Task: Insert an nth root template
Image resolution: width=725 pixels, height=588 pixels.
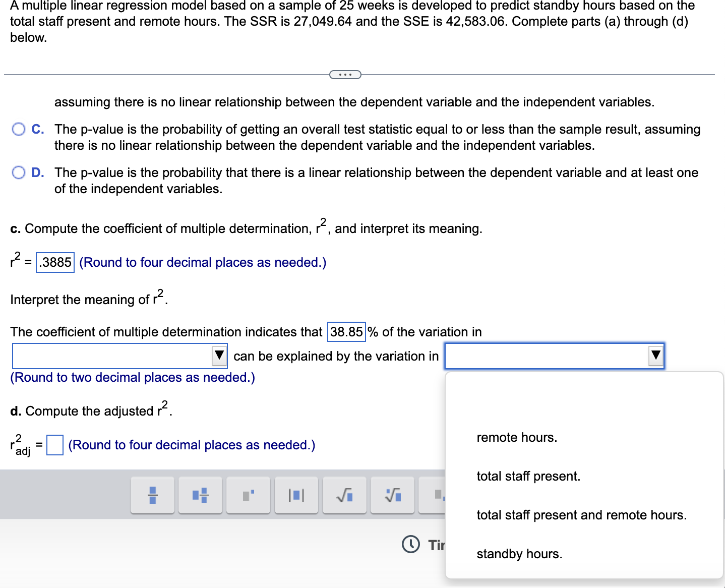Action: (x=392, y=495)
